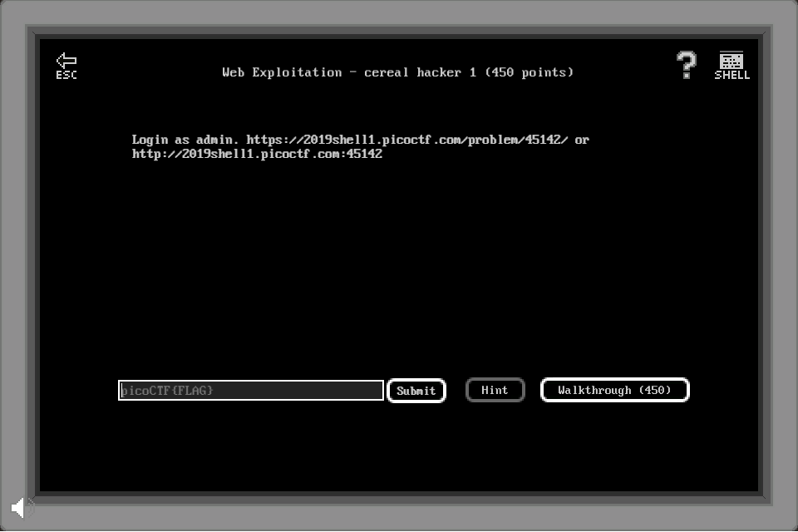Screen dimensions: 798x532
Task: Open Walkthrough (450) button
Action: pos(614,390)
